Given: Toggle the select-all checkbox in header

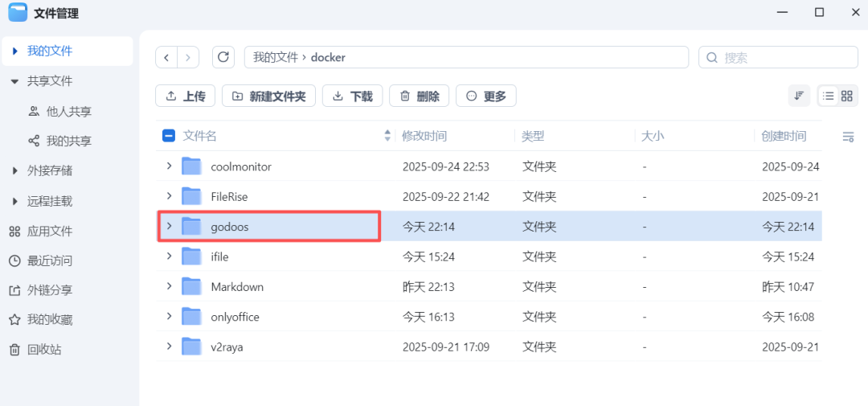Looking at the screenshot, I should pyautogui.click(x=169, y=136).
